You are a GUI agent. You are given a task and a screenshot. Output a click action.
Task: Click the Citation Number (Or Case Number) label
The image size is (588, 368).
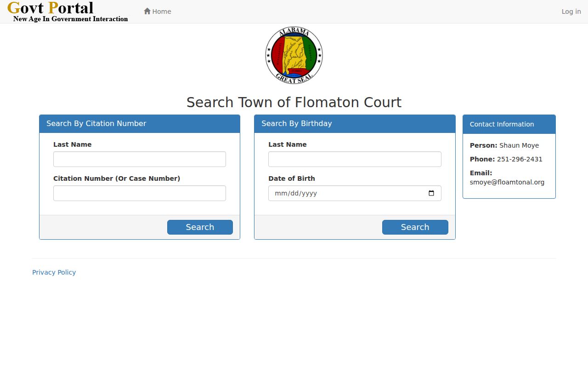117,178
